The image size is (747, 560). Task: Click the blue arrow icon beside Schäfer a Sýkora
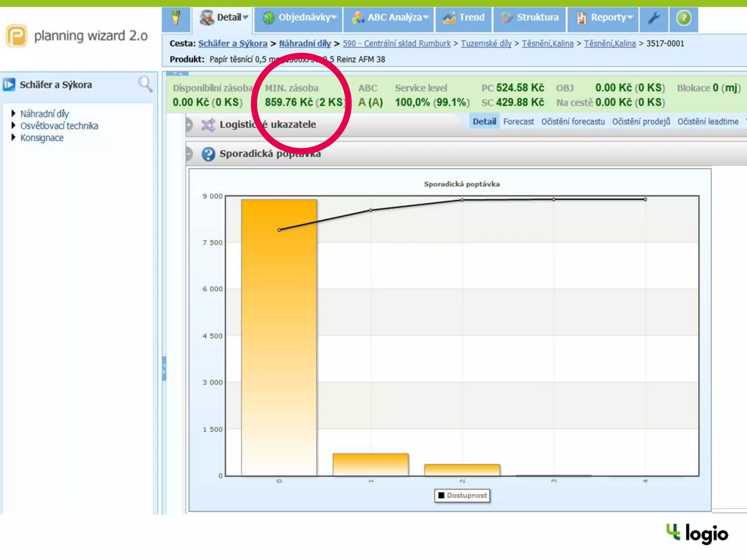9,85
